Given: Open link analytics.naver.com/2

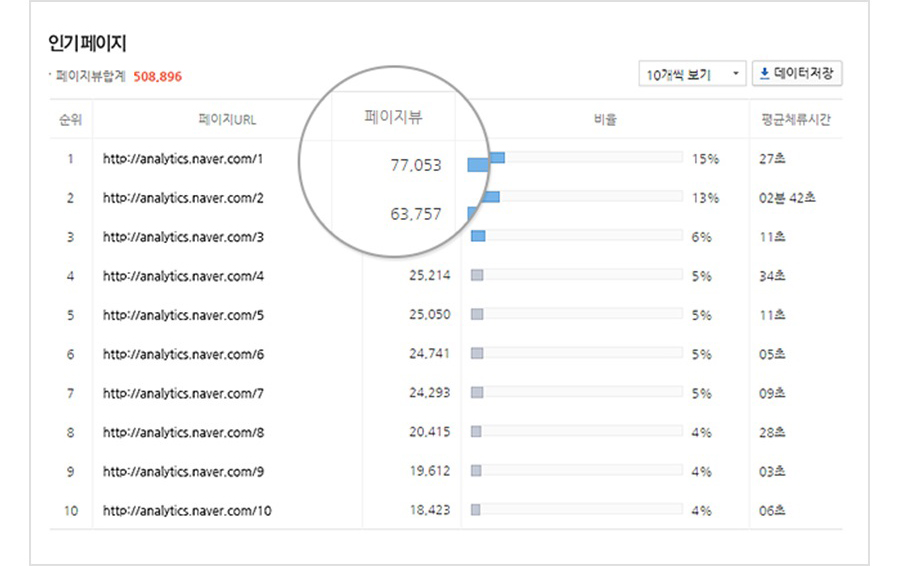Looking at the screenshot, I should tap(183, 198).
